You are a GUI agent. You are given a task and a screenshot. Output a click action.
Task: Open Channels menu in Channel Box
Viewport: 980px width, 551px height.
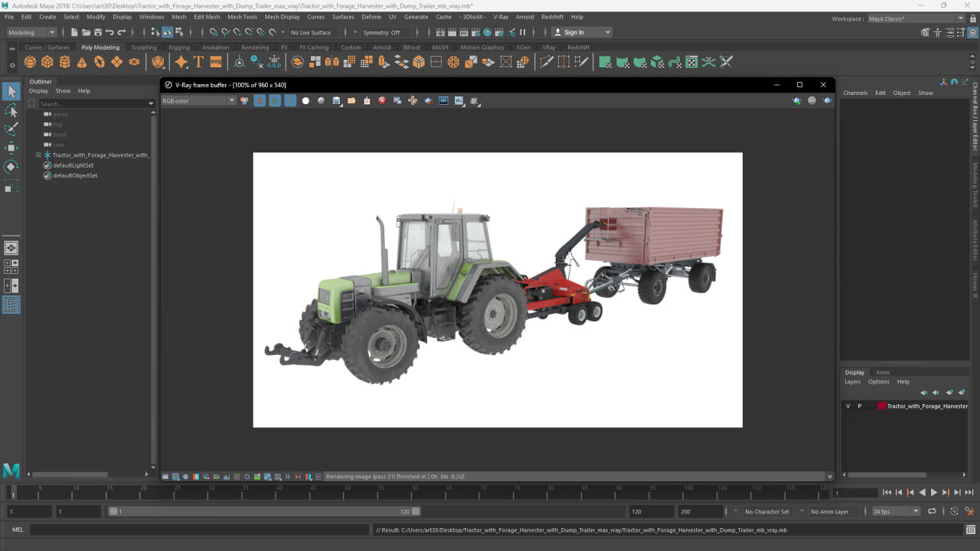pyautogui.click(x=855, y=93)
